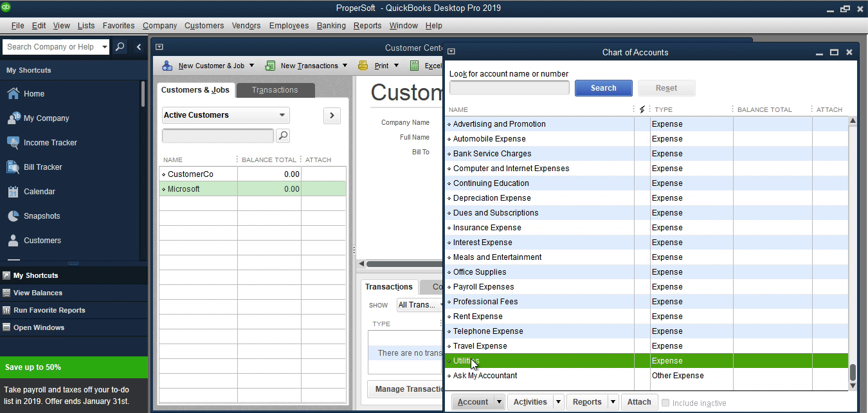
Task: Select Microsoft customer row
Action: (252, 189)
